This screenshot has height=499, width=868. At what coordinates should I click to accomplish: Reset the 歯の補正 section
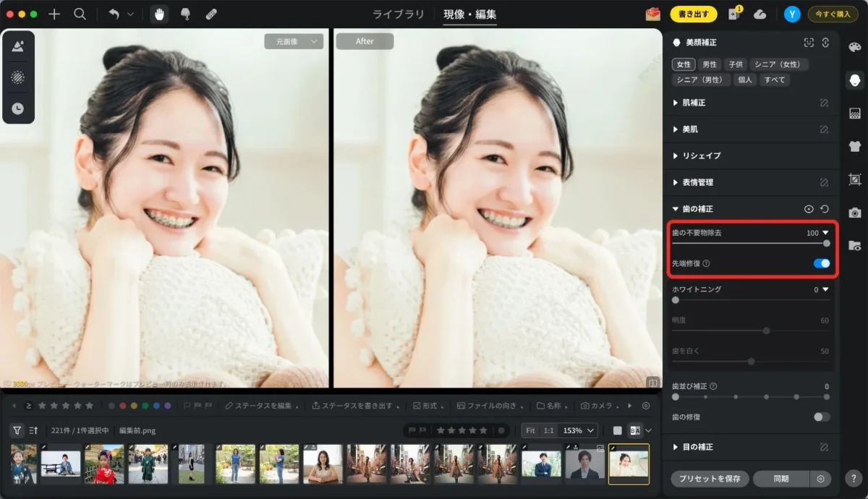tap(825, 209)
